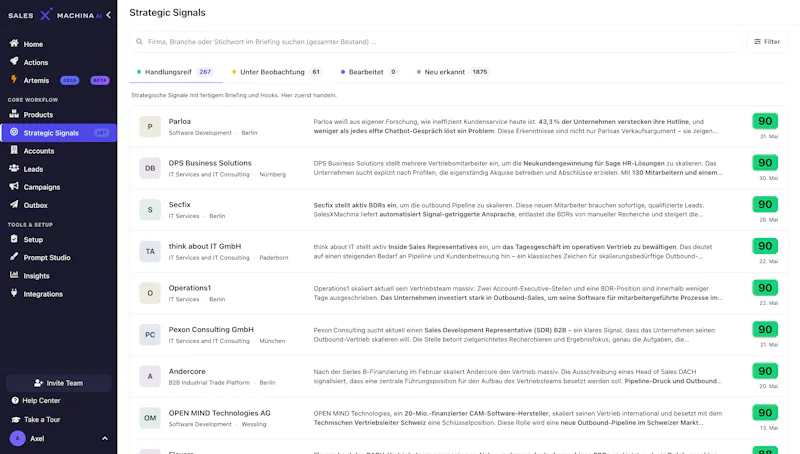The height and width of the screenshot is (454, 800).
Task: Click the search magnifier icon
Action: pos(139,41)
